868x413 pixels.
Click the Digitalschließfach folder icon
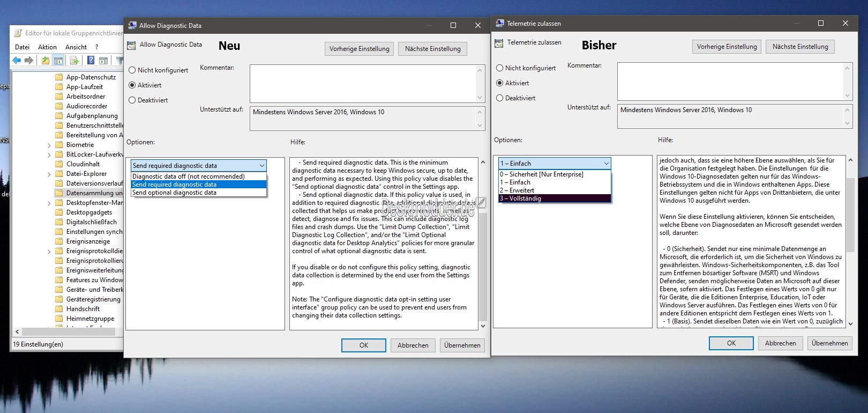pos(59,222)
